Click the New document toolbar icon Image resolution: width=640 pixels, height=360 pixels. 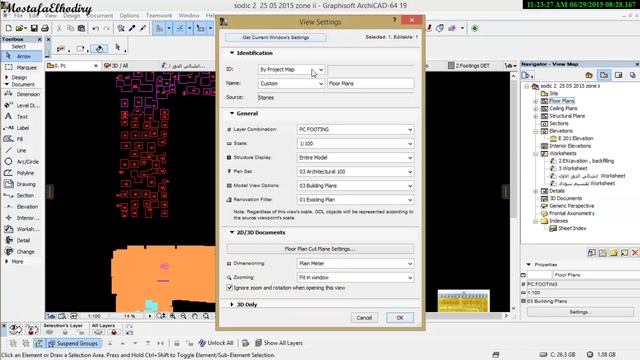(8, 28)
